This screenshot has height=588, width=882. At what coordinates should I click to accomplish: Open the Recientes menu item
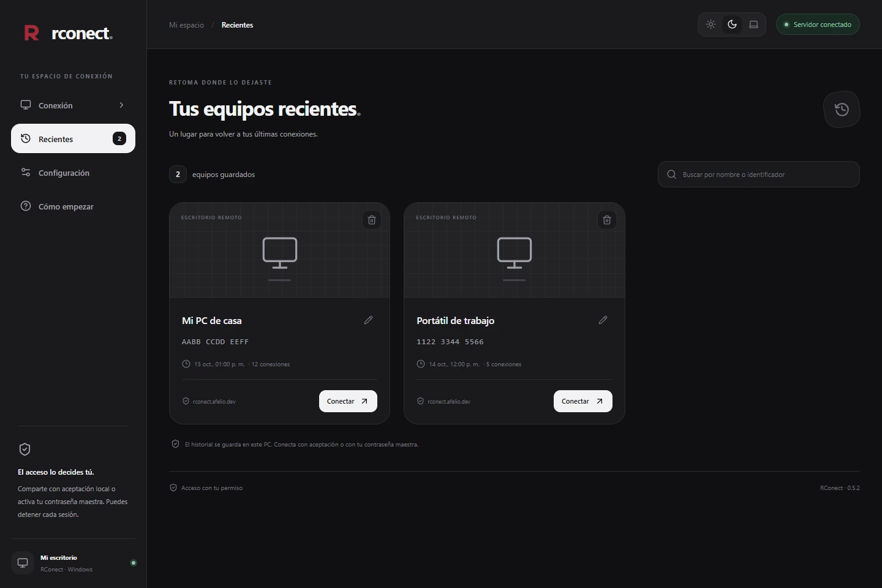pos(73,139)
